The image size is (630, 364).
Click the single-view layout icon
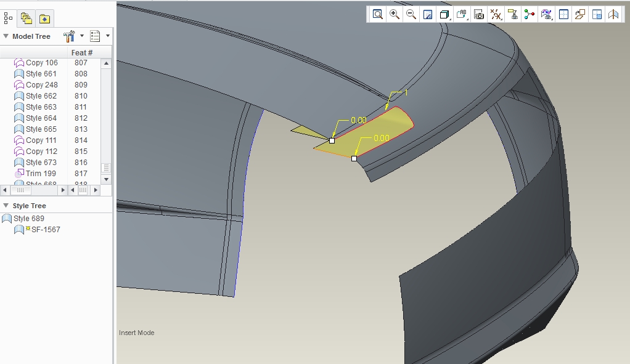563,15
